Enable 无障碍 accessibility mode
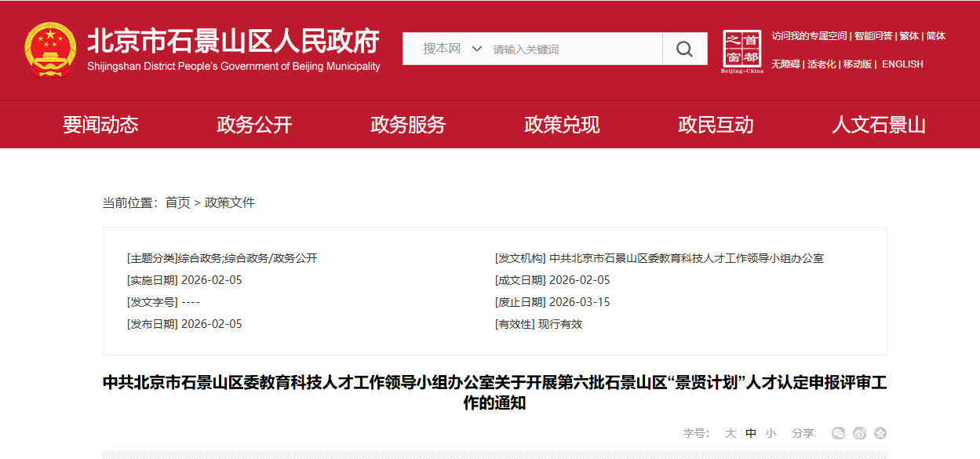The height and width of the screenshot is (459, 980). point(785,64)
